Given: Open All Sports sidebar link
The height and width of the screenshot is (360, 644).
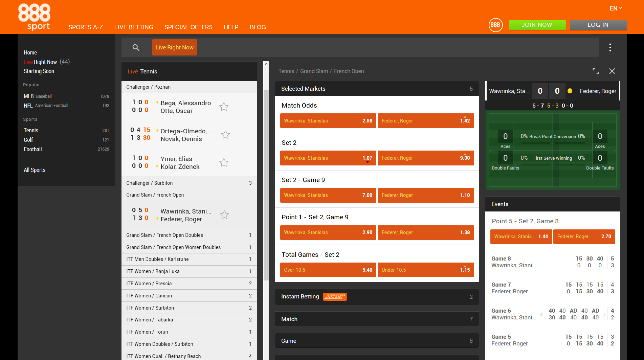Looking at the screenshot, I should click(35, 170).
